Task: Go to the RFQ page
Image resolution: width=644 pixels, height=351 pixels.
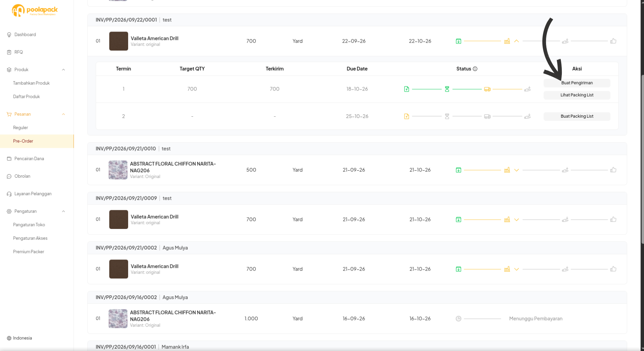Action: click(x=18, y=52)
